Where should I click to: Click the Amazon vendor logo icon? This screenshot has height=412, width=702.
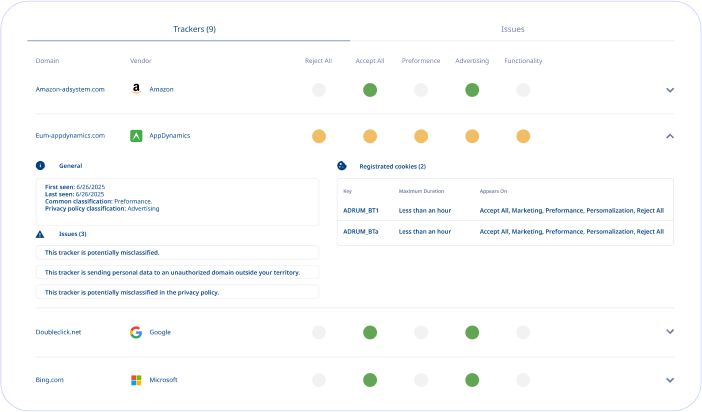click(x=136, y=89)
